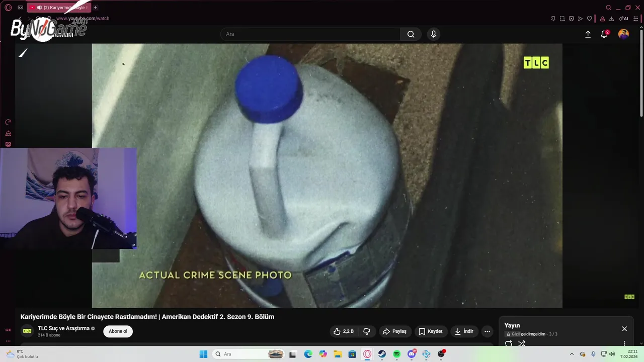Open GX Cleaner icon in sidebar

[x=8, y=133]
